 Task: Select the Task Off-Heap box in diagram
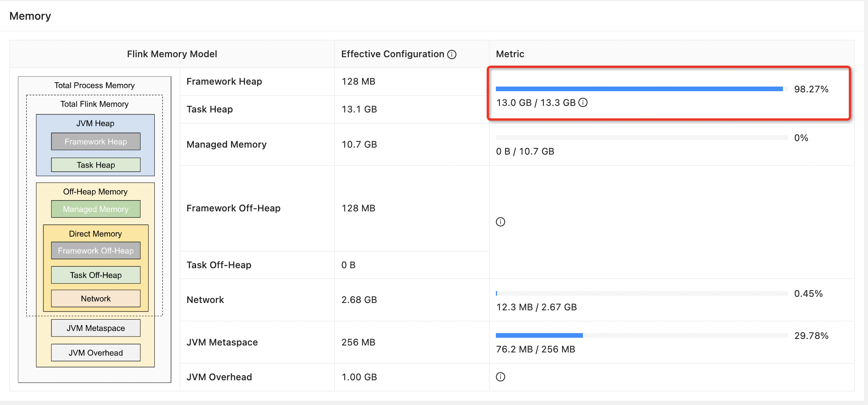point(96,275)
